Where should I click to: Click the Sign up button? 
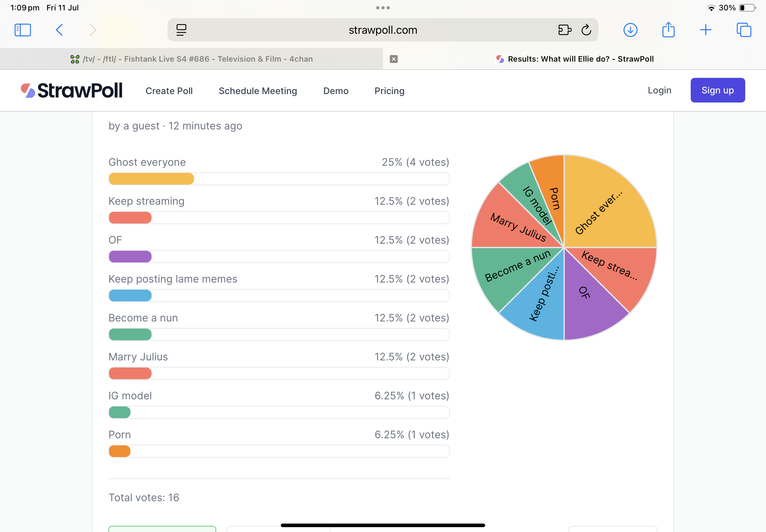click(718, 90)
